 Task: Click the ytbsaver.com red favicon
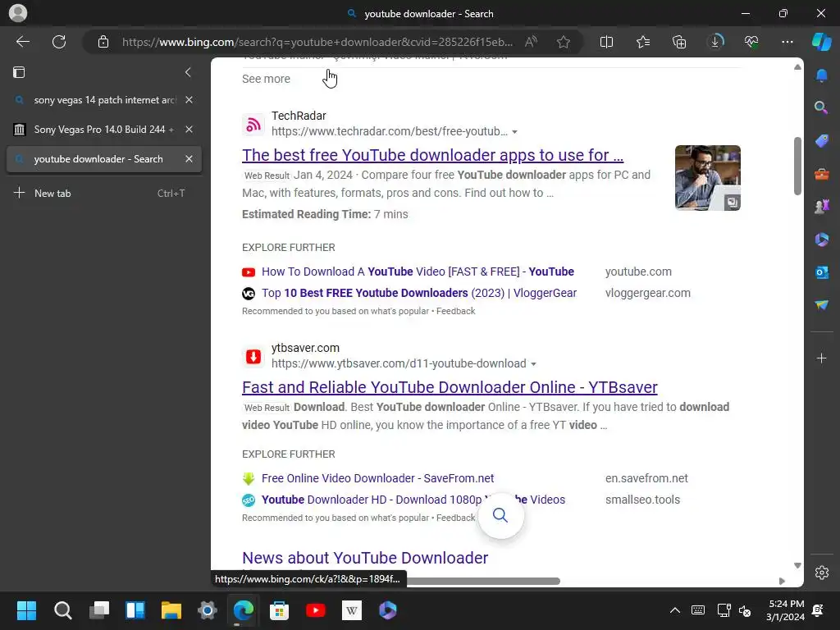tap(253, 357)
